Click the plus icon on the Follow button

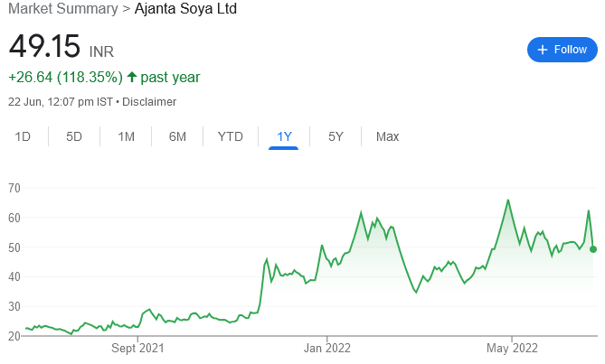click(x=543, y=50)
